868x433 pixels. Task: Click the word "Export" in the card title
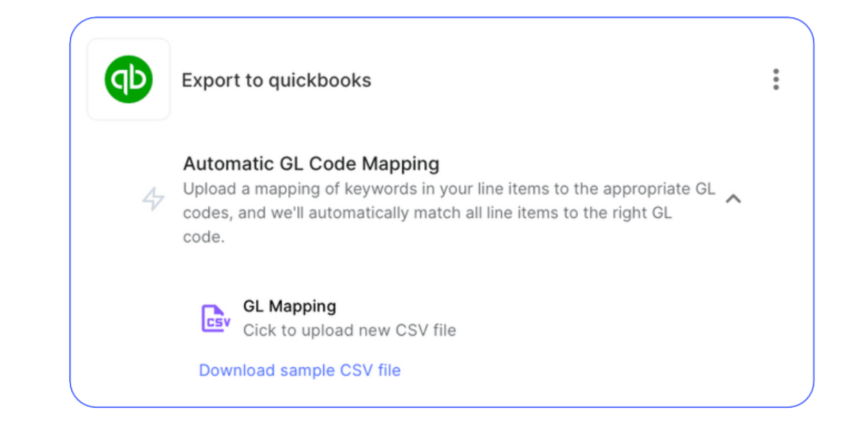pyautogui.click(x=211, y=81)
